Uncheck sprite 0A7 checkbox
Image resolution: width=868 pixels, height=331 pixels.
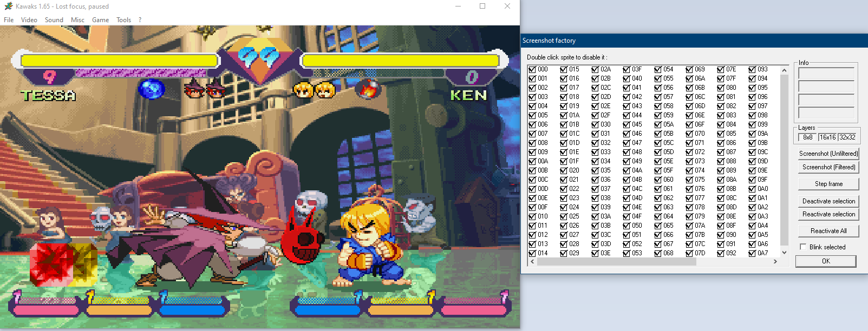(752, 253)
